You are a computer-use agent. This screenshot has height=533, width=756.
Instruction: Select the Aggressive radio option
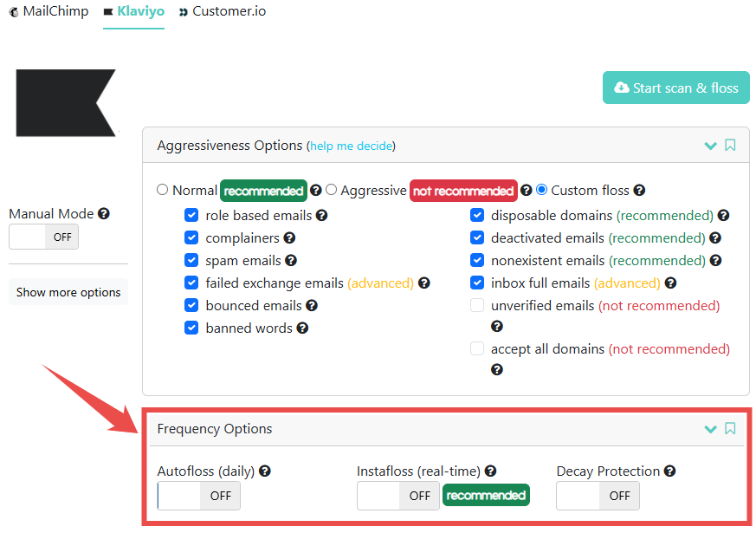tap(331, 190)
